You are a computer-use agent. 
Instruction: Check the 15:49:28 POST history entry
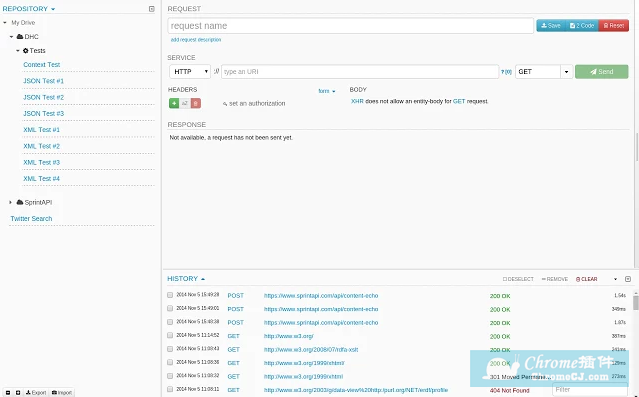[x=170, y=295]
